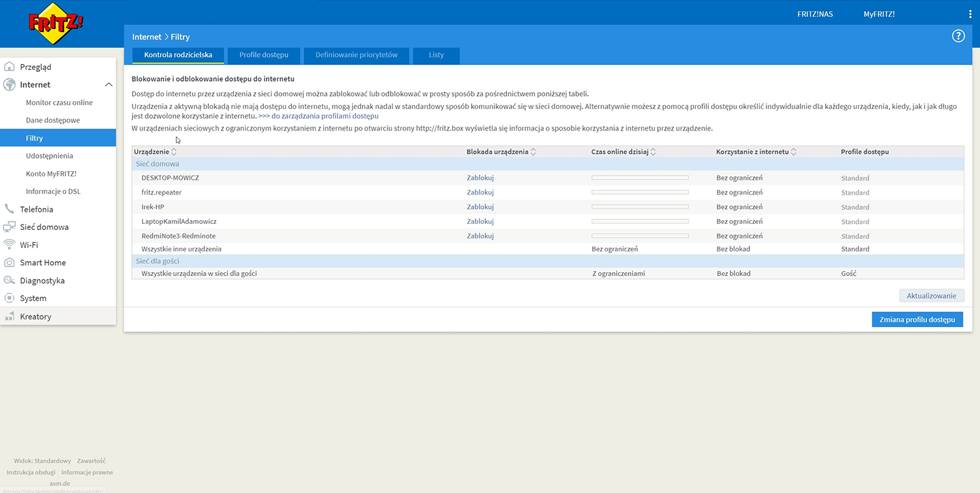Image resolution: width=980 pixels, height=493 pixels.
Task: Open the help question mark icon
Action: [958, 37]
